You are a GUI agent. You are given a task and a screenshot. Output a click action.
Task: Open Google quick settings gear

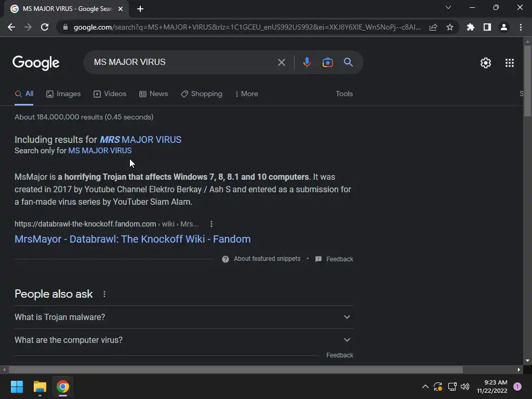pyautogui.click(x=486, y=63)
